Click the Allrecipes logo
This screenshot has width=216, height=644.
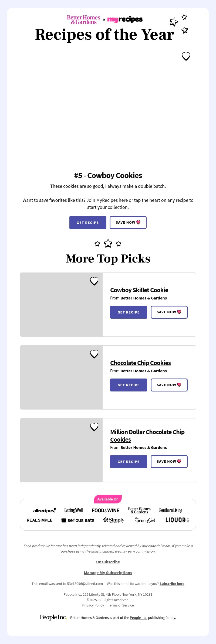[x=44, y=510]
